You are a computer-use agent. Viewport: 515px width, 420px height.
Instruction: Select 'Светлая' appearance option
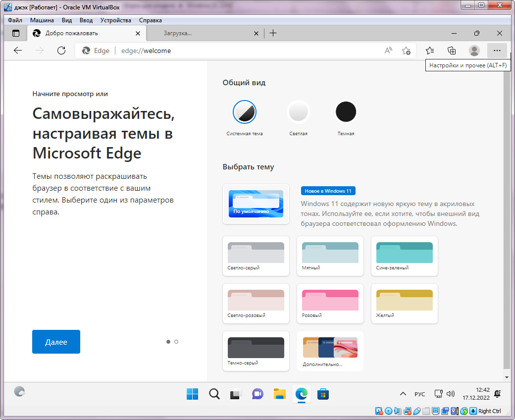pyautogui.click(x=298, y=112)
